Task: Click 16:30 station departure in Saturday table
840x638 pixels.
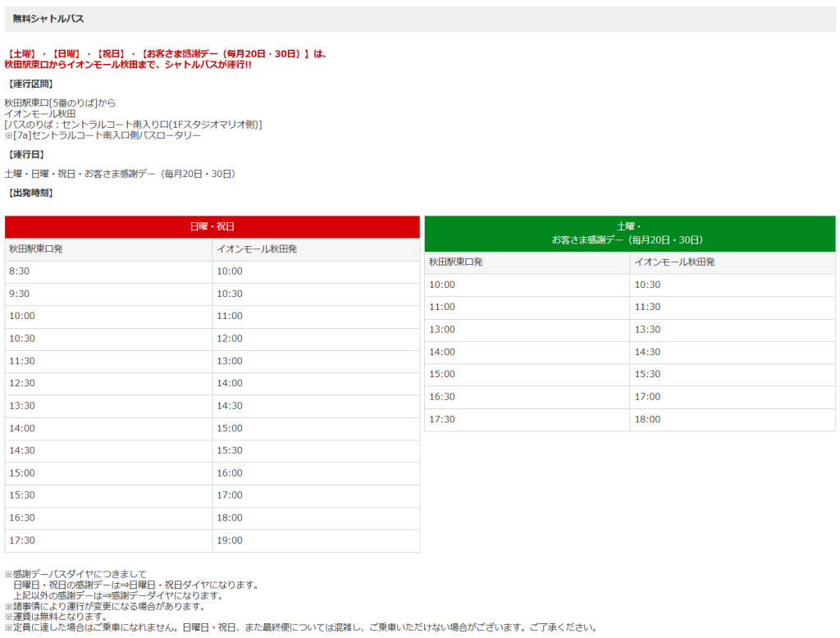Action: [x=442, y=397]
